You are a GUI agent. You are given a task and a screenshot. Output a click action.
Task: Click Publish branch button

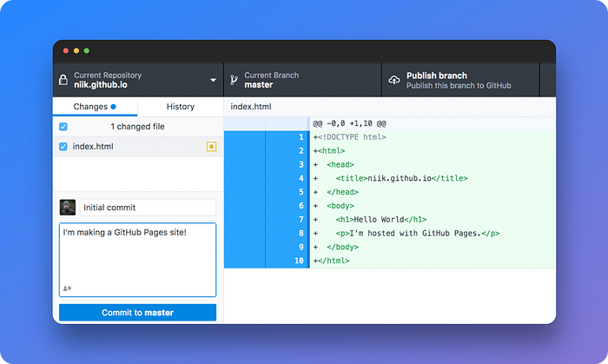(x=460, y=80)
